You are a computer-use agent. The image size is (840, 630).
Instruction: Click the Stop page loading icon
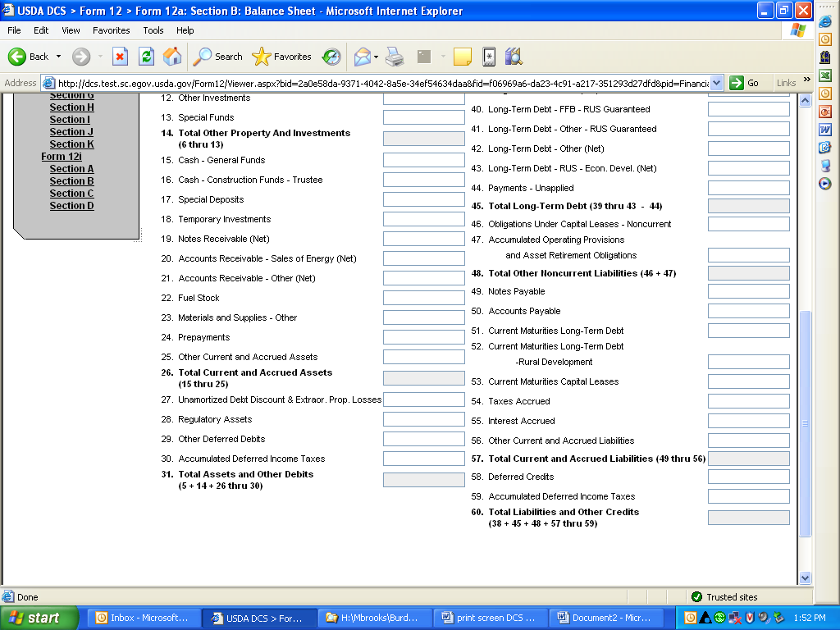[121, 57]
